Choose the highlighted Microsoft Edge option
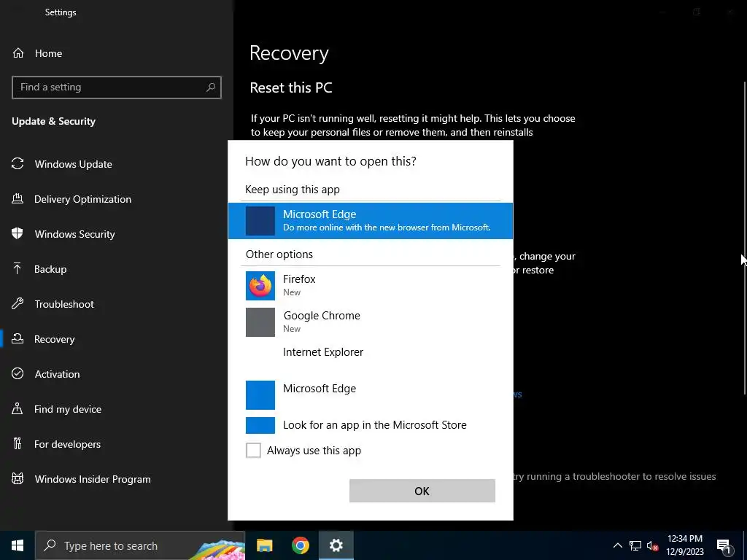747x560 pixels. 371,221
